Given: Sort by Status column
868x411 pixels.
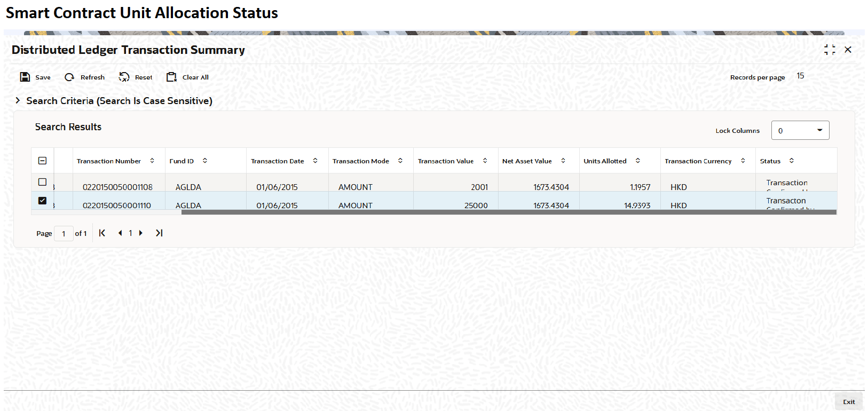Looking at the screenshot, I should [x=792, y=161].
